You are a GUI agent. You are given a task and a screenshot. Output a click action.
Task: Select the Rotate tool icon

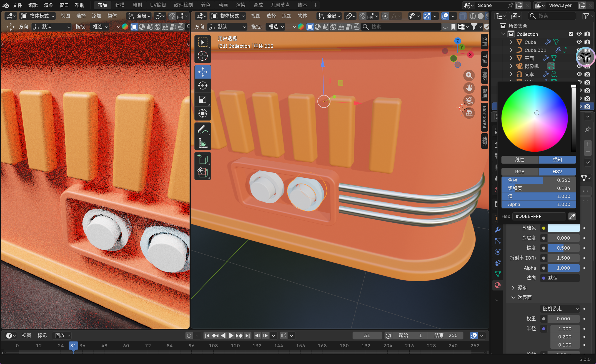point(202,86)
